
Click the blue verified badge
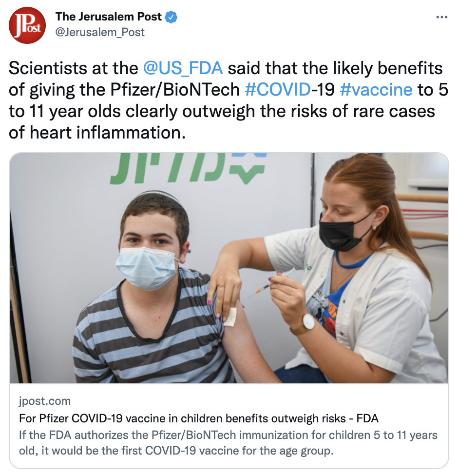171,17
